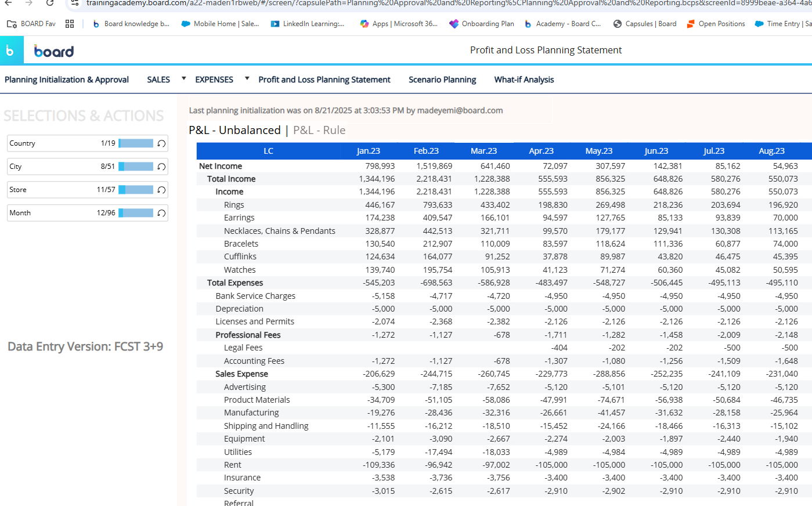The height and width of the screenshot is (506, 812).
Task: Open the Apps Microsoft 365 bookmark
Action: tap(399, 24)
